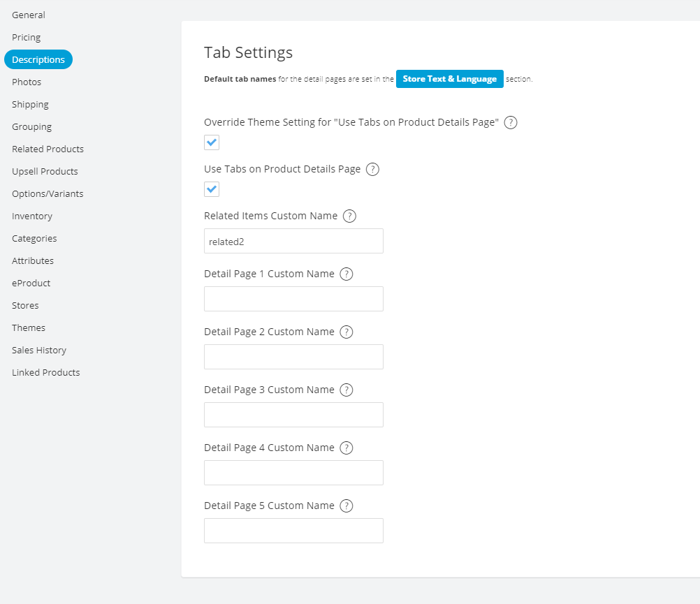Click the Detail Page 4 Custom Name field
The height and width of the screenshot is (604, 700).
click(x=293, y=473)
